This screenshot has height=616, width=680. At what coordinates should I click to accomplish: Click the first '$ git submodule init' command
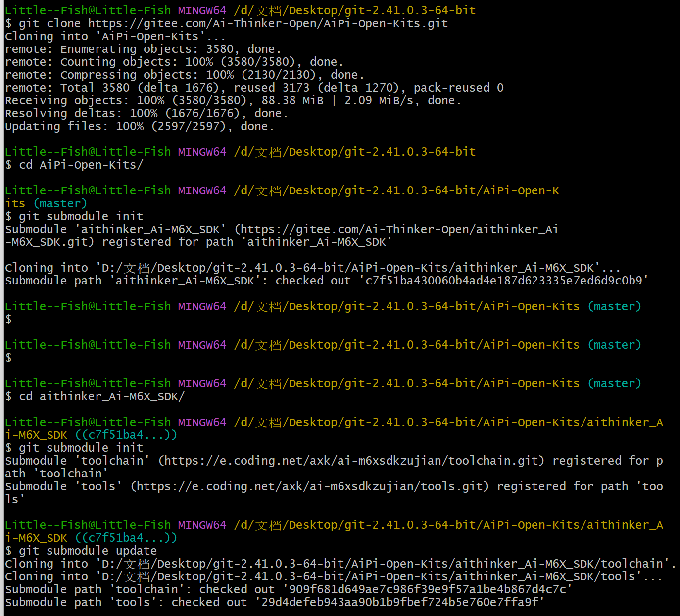point(74,216)
